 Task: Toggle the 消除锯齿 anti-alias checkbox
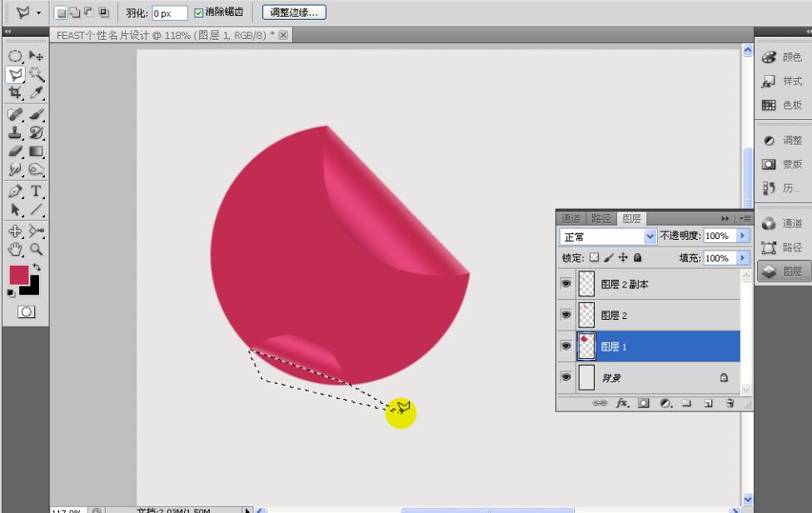tap(197, 12)
